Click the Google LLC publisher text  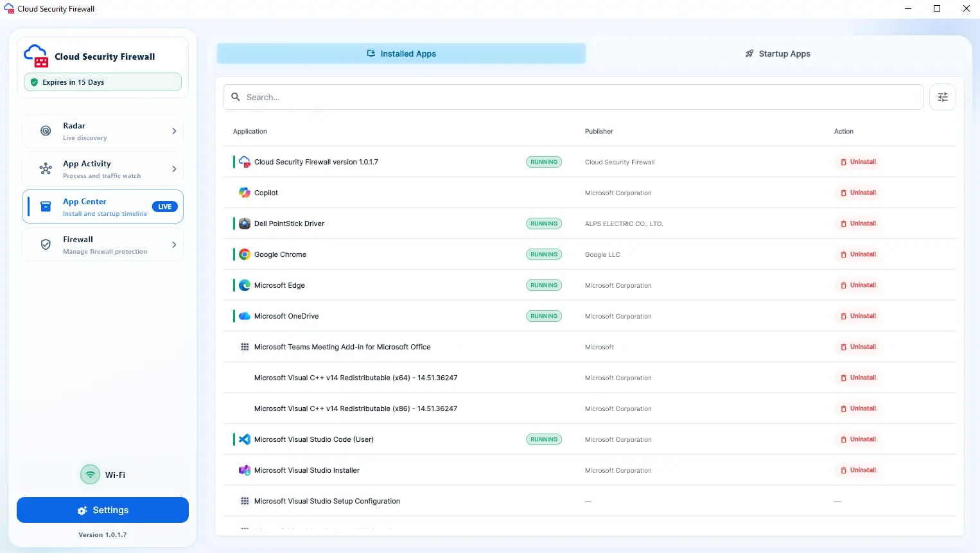602,254
